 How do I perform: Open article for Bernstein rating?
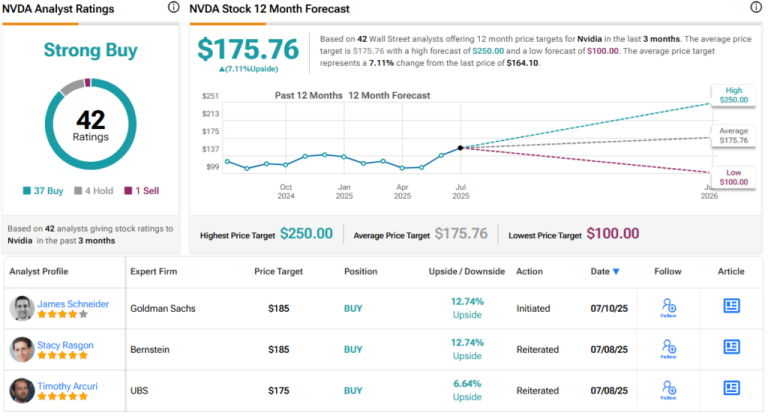point(731,347)
